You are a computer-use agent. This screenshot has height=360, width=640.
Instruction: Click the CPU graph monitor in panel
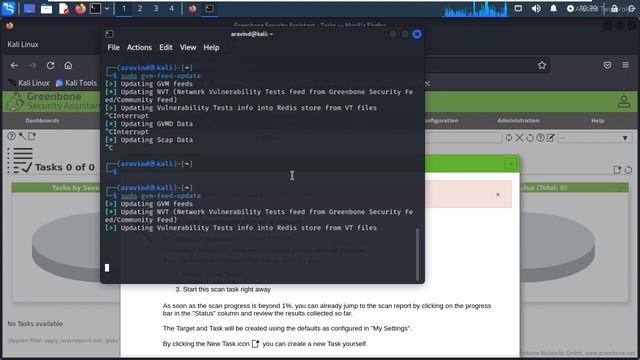[476, 9]
